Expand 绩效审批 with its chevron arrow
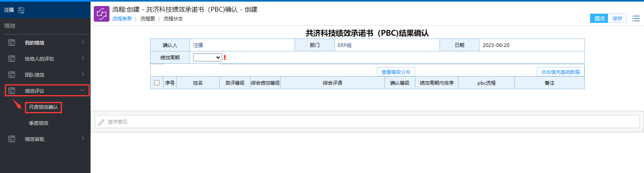644x173 pixels. click(x=83, y=138)
